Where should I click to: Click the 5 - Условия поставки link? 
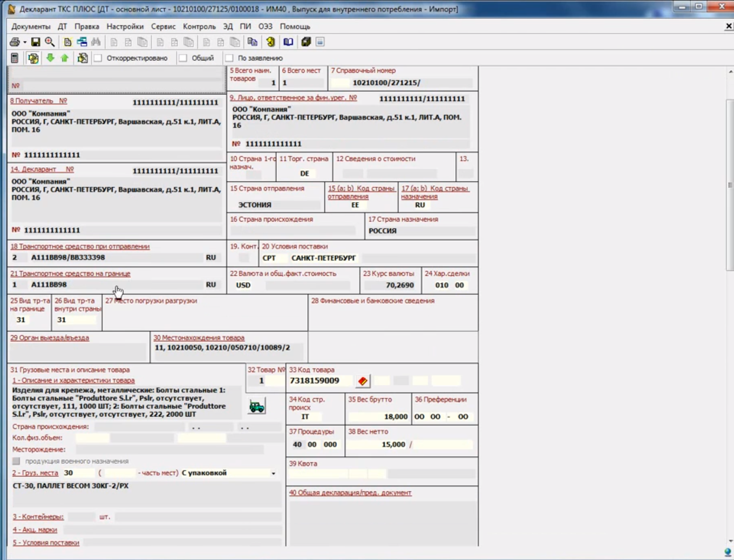46,543
